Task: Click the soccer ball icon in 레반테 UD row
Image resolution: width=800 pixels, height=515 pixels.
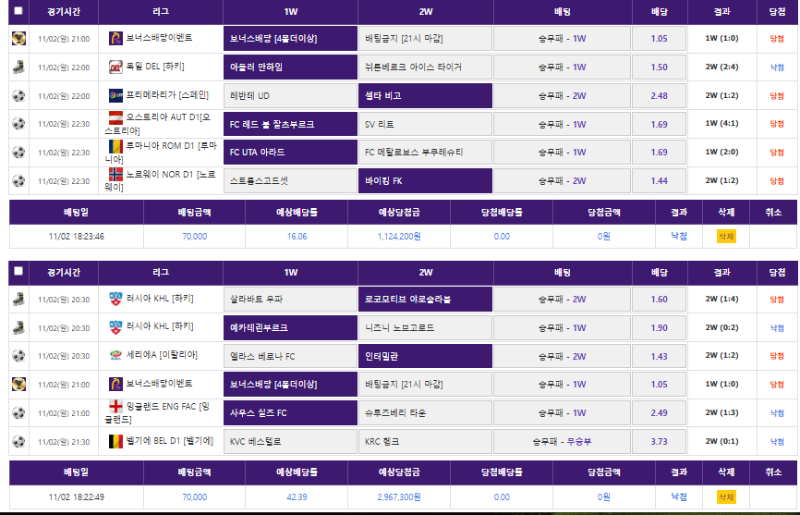Action: tap(18, 96)
